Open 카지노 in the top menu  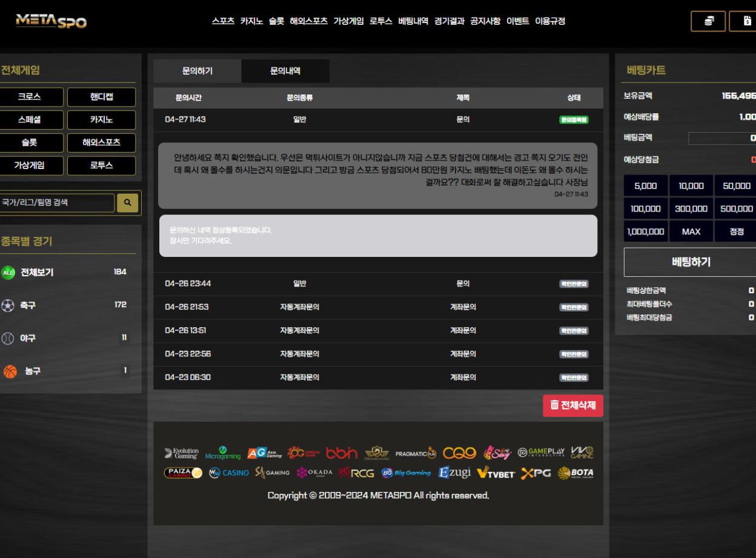pos(251,21)
